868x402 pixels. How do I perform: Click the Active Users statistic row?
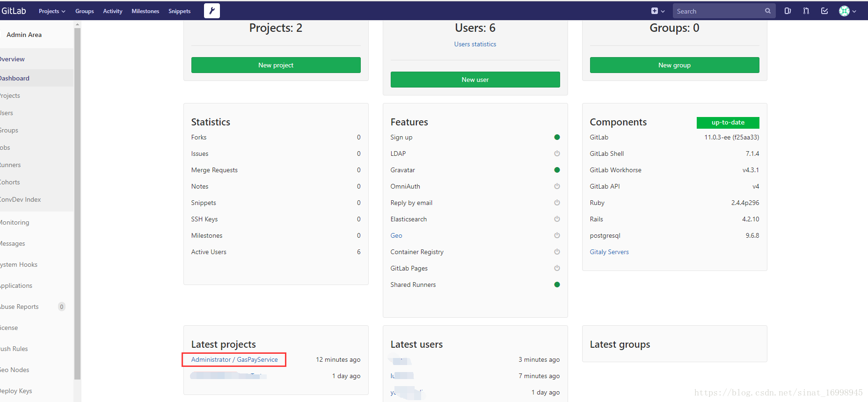pos(276,252)
